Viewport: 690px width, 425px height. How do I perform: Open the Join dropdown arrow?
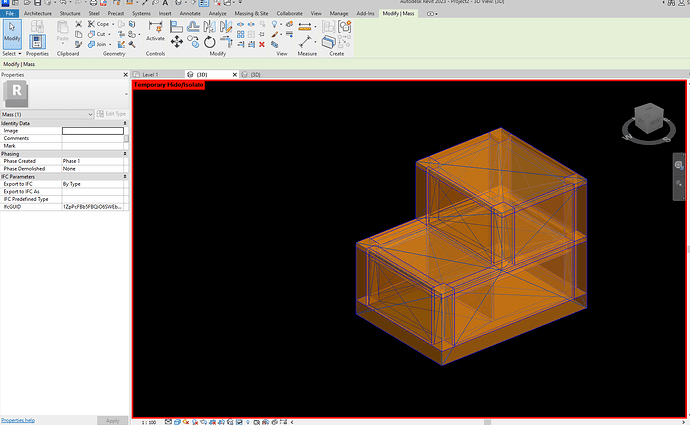110,44
